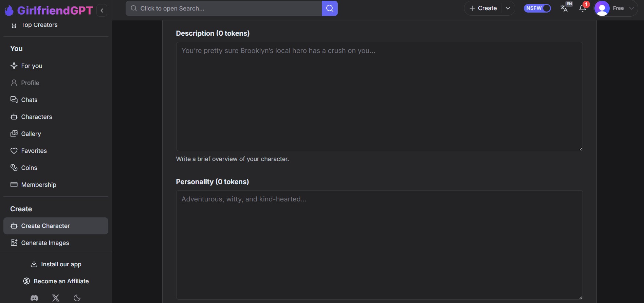Viewport: 644px width, 303px height.
Task: Toggle the NSFW switch
Action: [x=537, y=8]
